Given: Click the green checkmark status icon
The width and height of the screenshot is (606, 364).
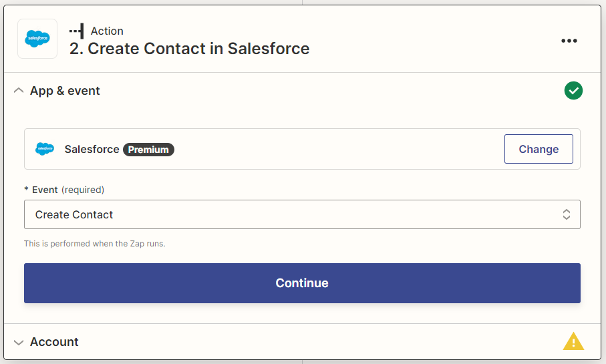Looking at the screenshot, I should point(573,91).
